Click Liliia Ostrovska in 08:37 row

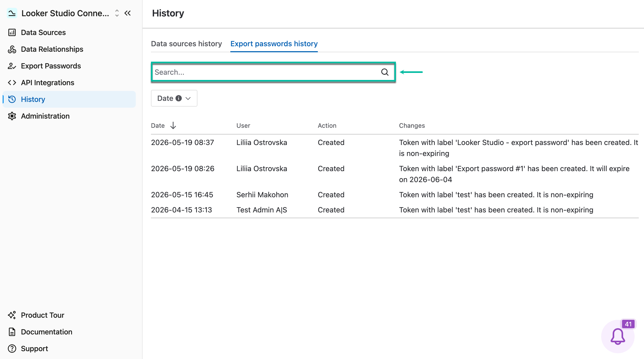pos(262,142)
